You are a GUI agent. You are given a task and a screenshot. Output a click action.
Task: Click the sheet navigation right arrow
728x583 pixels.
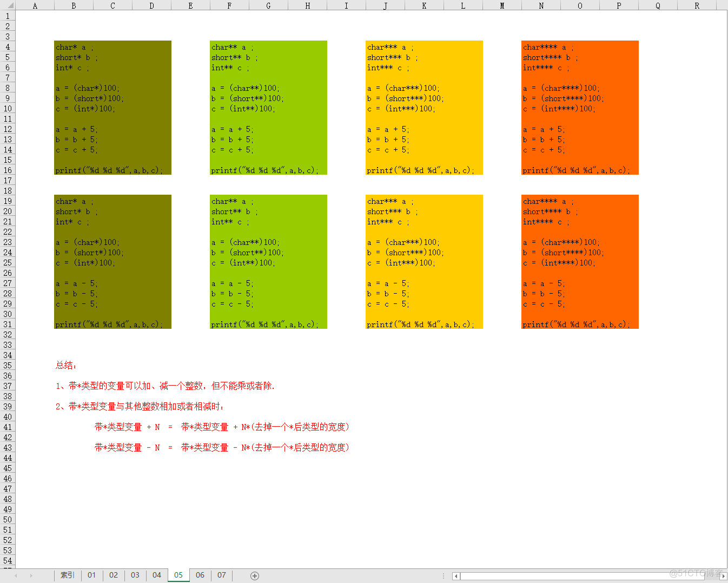click(31, 575)
